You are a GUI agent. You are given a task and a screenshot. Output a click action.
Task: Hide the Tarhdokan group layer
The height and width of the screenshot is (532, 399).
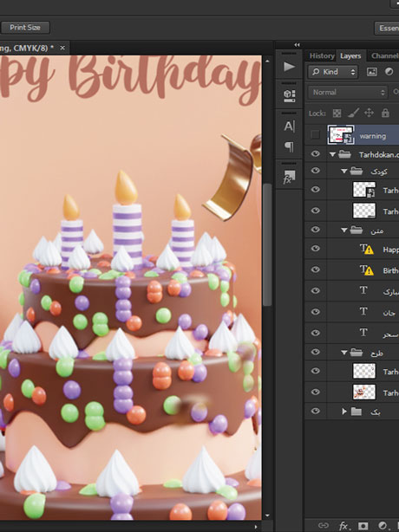coord(315,154)
